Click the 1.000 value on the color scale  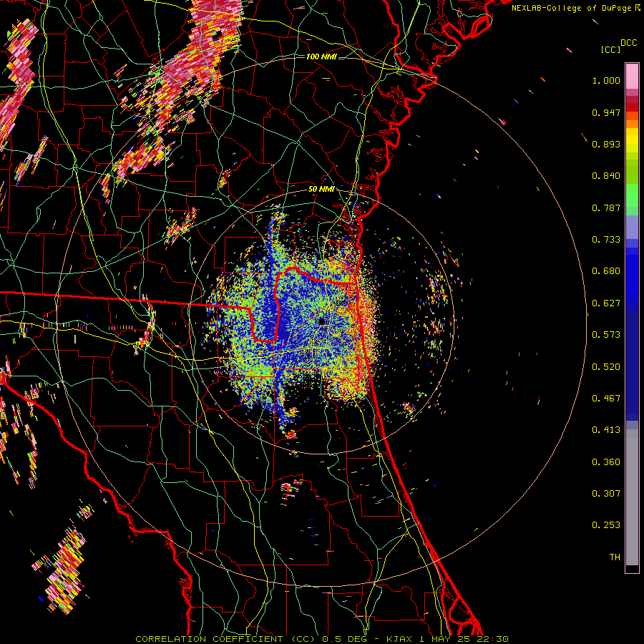coord(606,80)
